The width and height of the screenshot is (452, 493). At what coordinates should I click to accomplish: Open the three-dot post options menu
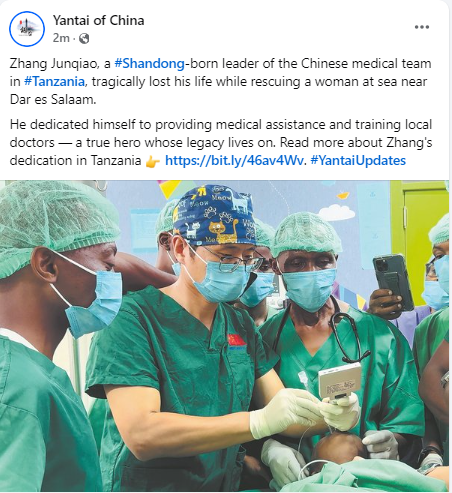pyautogui.click(x=422, y=27)
